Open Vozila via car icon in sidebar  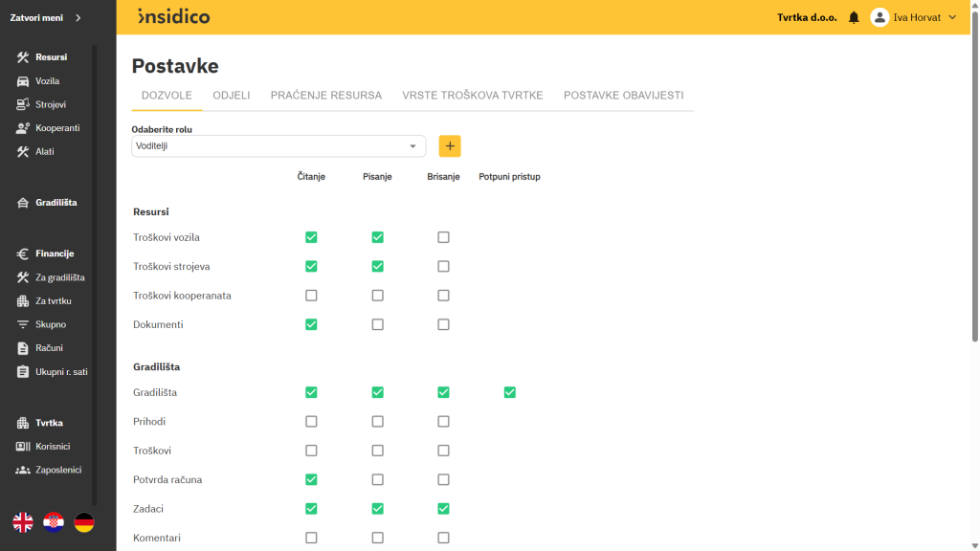24,81
